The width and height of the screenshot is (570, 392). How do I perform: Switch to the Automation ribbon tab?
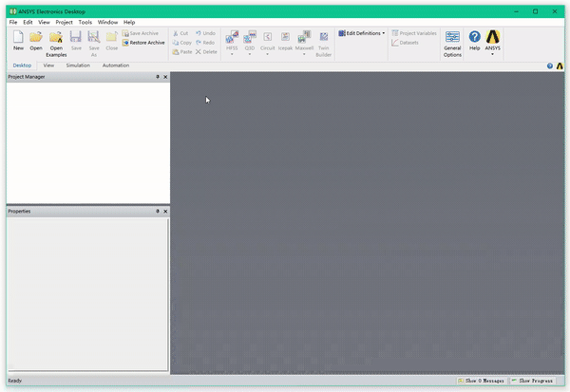[116, 65]
